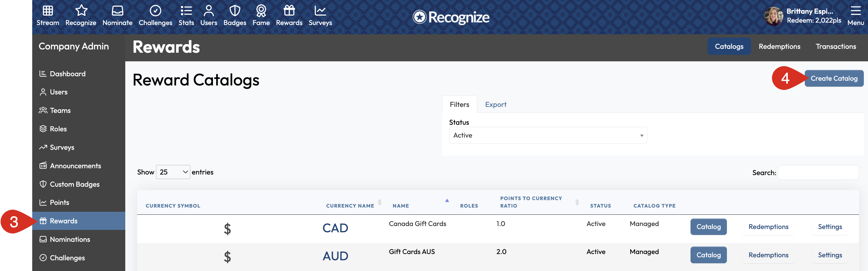This screenshot has height=271, width=868.
Task: Click the Recognize star icon in top navigation
Action: click(81, 11)
